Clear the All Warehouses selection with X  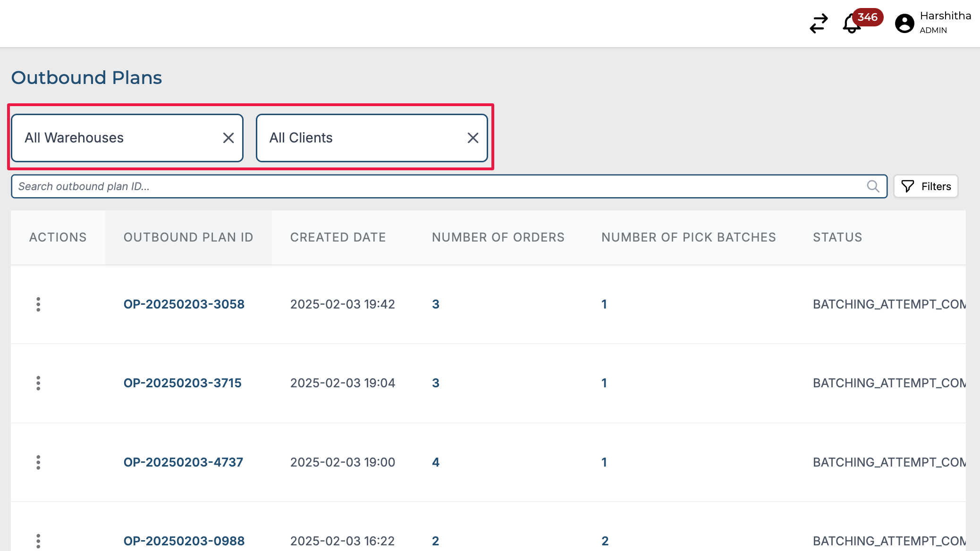pyautogui.click(x=228, y=138)
